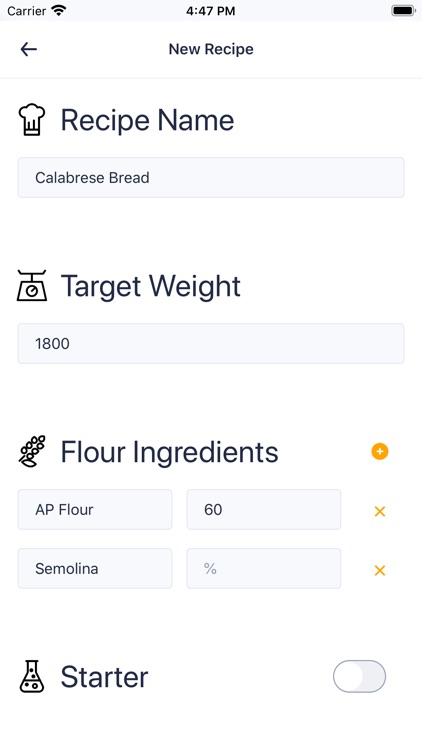Click the wheat grain icon
422x750 pixels.
click(x=32, y=451)
